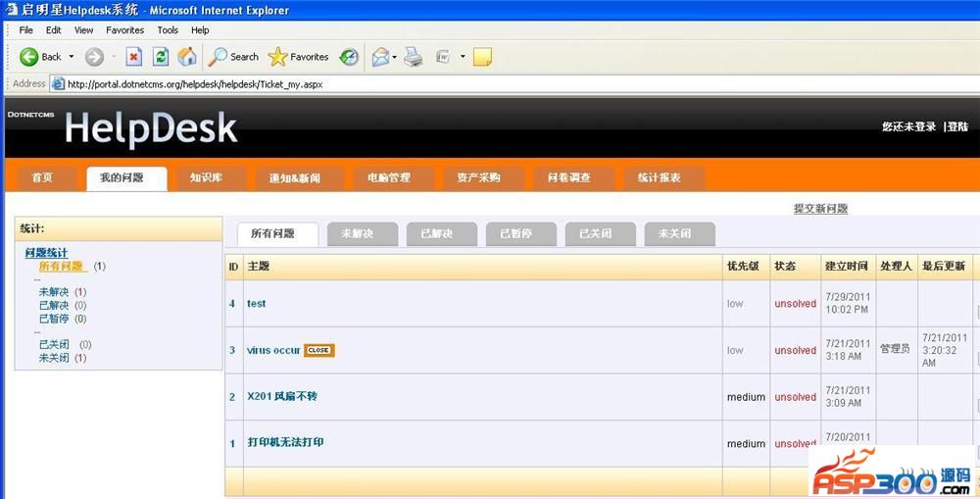Expand the Back button history dropdown arrow
This screenshot has height=499, width=980.
click(72, 57)
